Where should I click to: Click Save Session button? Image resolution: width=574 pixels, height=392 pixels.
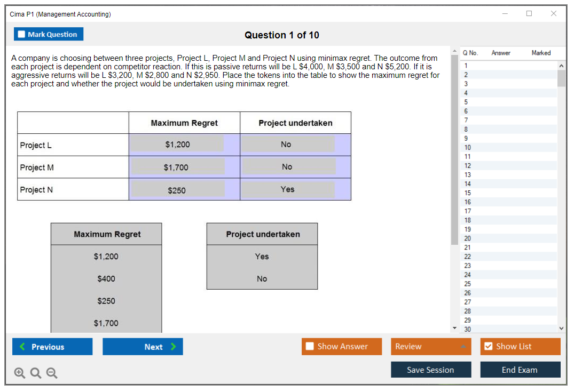431,370
